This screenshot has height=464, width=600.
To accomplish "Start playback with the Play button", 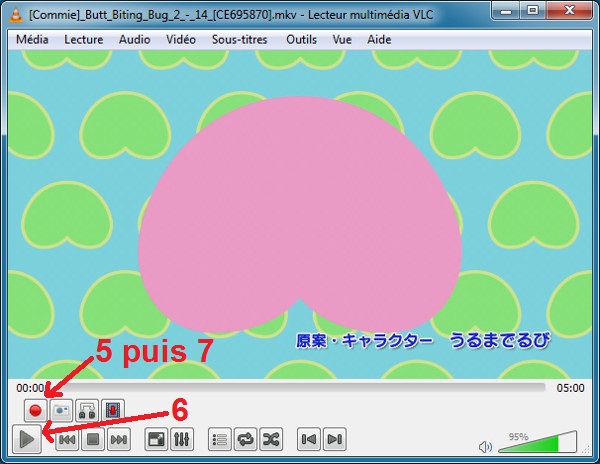I will [x=28, y=439].
